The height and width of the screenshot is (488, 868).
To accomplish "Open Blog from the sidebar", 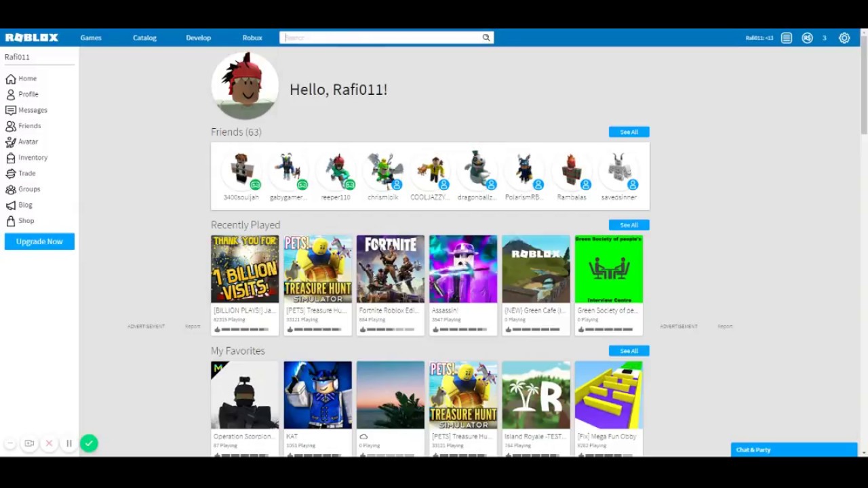I will (x=20, y=205).
